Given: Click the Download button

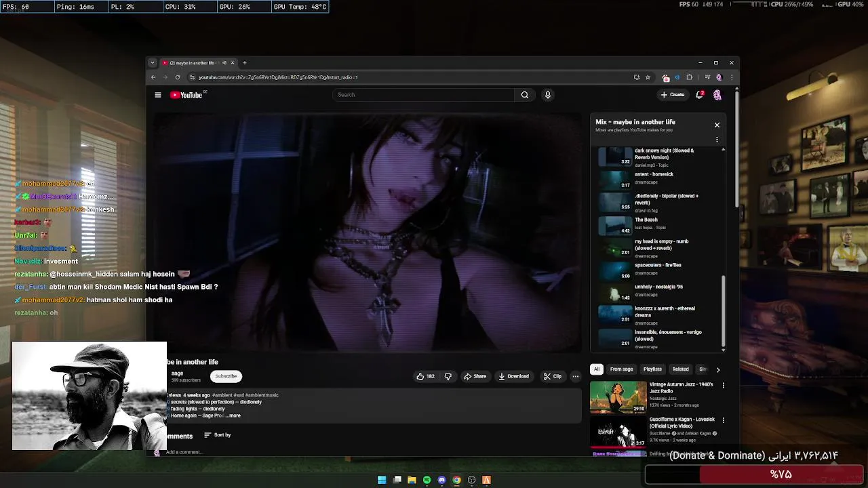Looking at the screenshot, I should point(513,376).
